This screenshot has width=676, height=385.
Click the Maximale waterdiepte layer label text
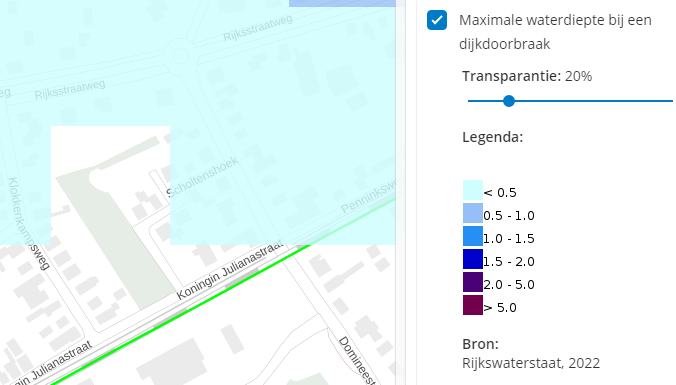[x=555, y=32]
